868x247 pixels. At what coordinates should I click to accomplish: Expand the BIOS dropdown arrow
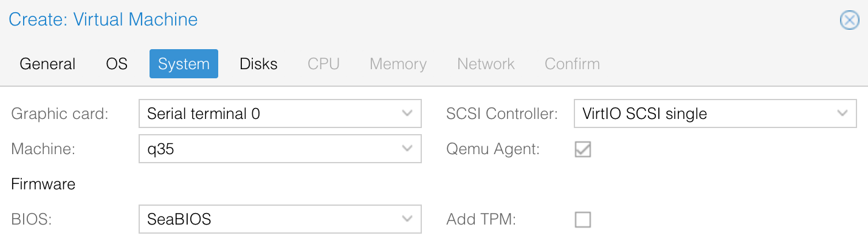click(x=408, y=219)
